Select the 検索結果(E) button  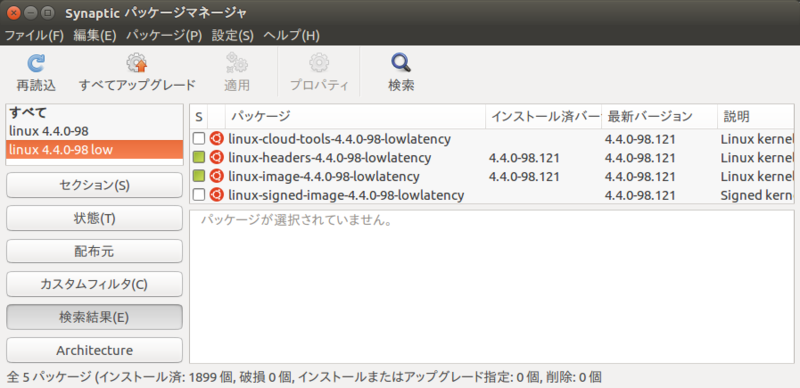pos(94,317)
